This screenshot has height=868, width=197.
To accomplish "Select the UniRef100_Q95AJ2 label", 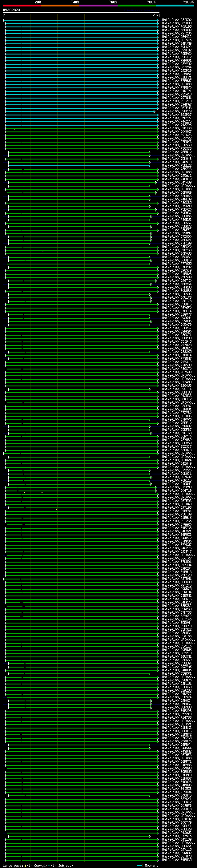I will 176,176.
